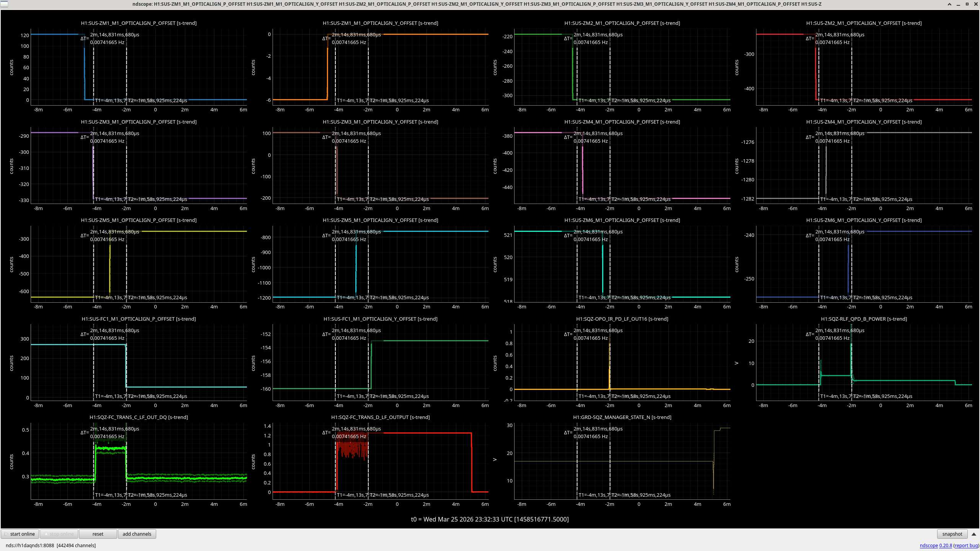This screenshot has width=980, height=551.
Task: Click the T1 cursor in SQZ-FC_TRANS_D_LF_OUTPUT plot
Action: coord(335,461)
